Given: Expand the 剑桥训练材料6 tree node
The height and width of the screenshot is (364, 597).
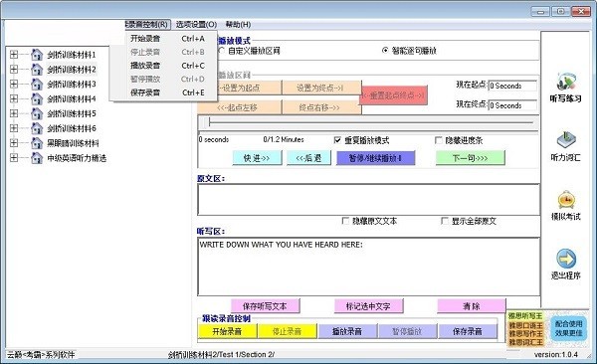Looking at the screenshot, I should pos(14,128).
